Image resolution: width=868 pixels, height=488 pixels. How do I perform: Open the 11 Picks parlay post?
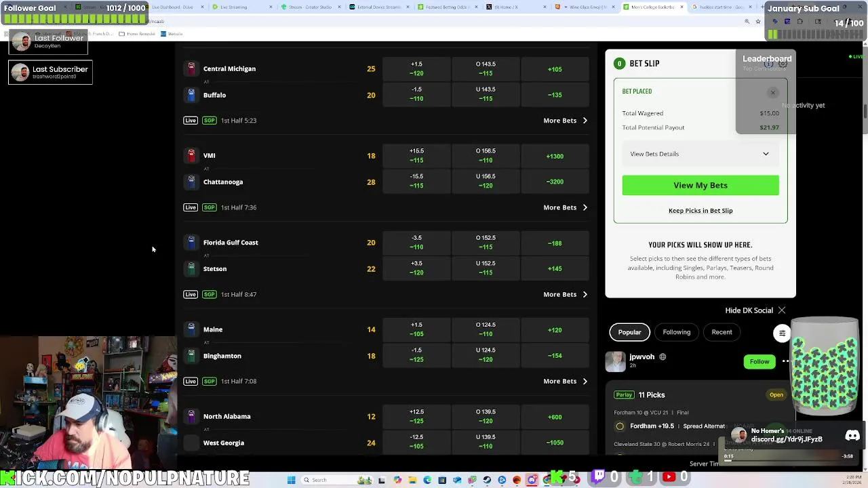(x=651, y=395)
